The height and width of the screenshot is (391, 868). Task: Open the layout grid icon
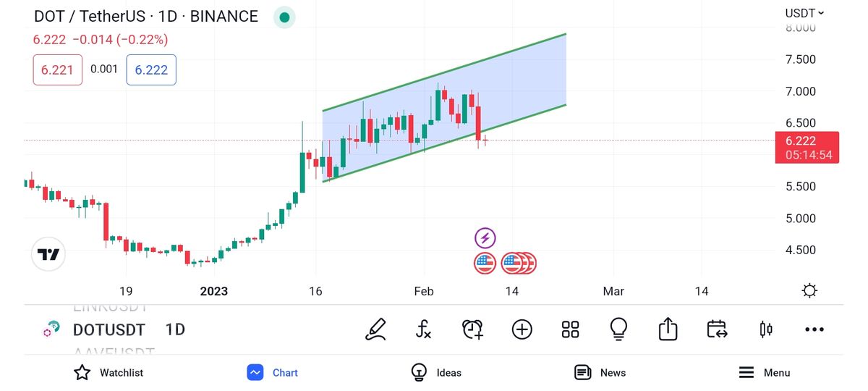(x=571, y=329)
